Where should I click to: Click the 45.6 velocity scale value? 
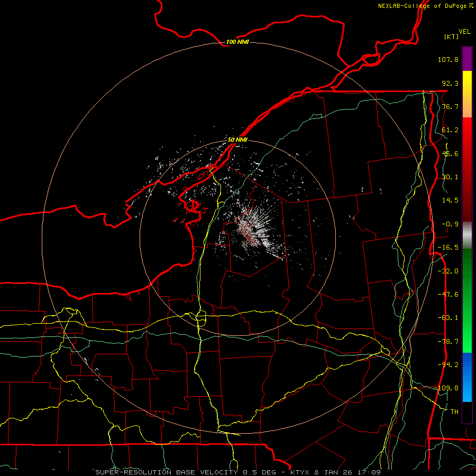(x=450, y=153)
